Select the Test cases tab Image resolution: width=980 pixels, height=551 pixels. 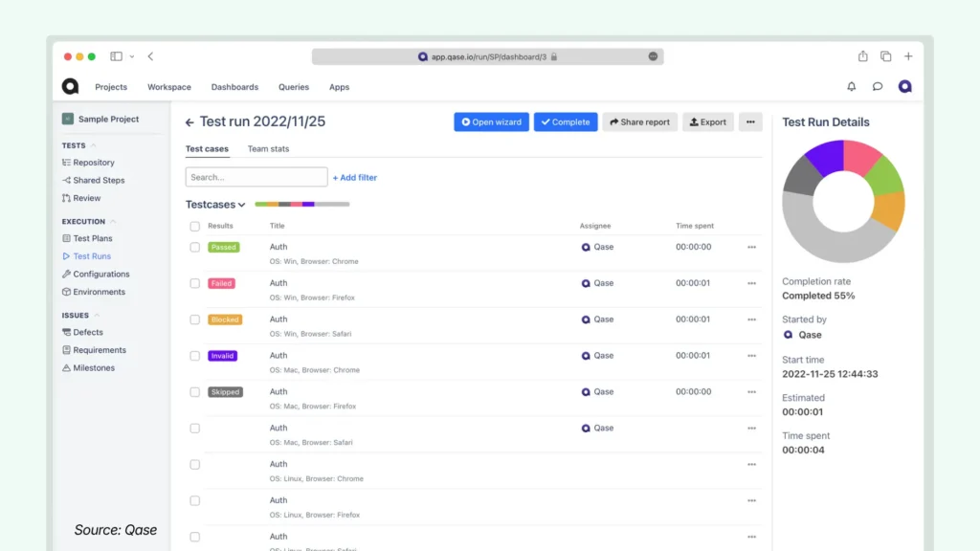tap(207, 148)
